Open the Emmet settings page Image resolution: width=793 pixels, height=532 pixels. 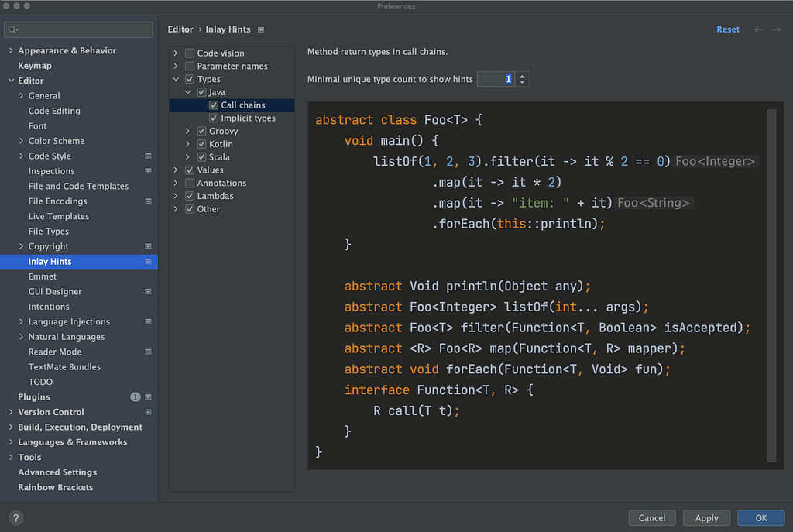43,276
